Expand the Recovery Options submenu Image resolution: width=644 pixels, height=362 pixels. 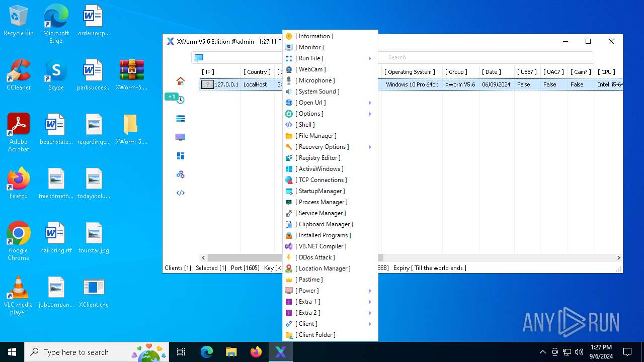[x=370, y=147]
